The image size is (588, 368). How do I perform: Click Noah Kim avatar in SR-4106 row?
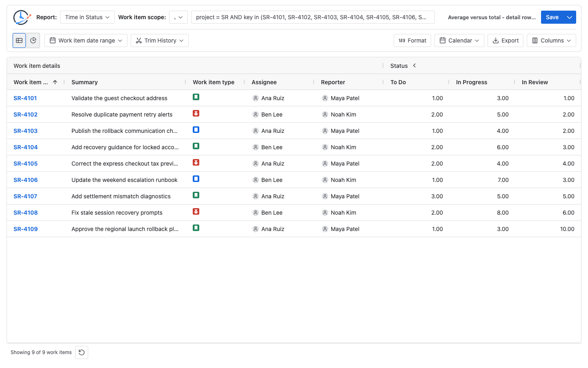(x=325, y=180)
